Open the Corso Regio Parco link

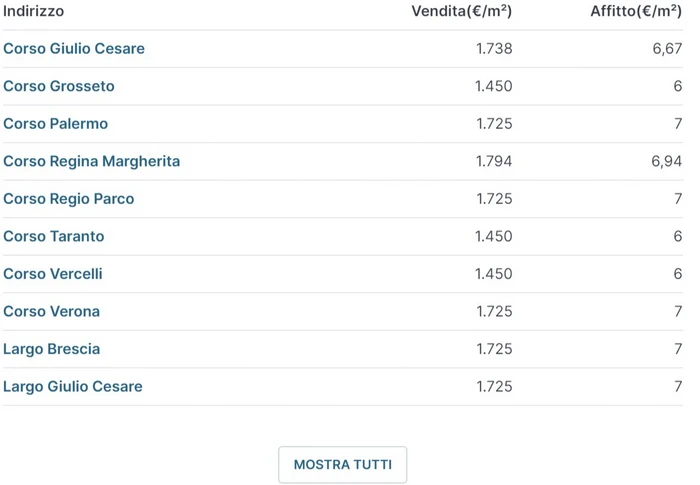tap(69, 199)
